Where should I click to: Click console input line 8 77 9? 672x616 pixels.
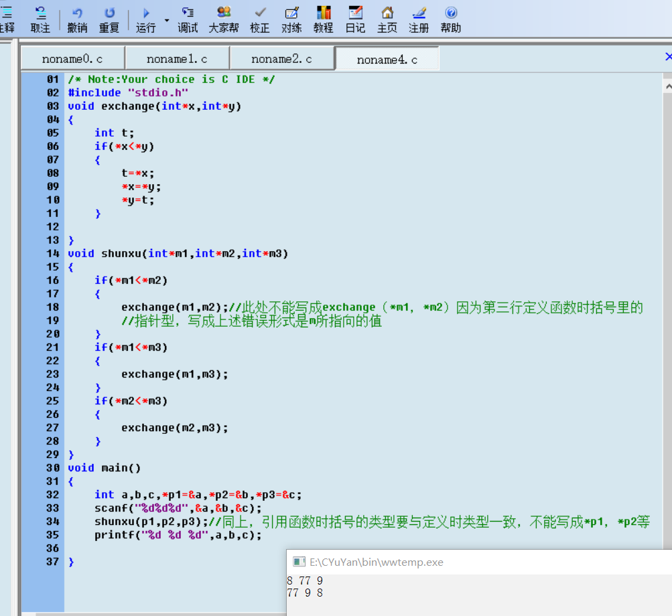(x=305, y=581)
